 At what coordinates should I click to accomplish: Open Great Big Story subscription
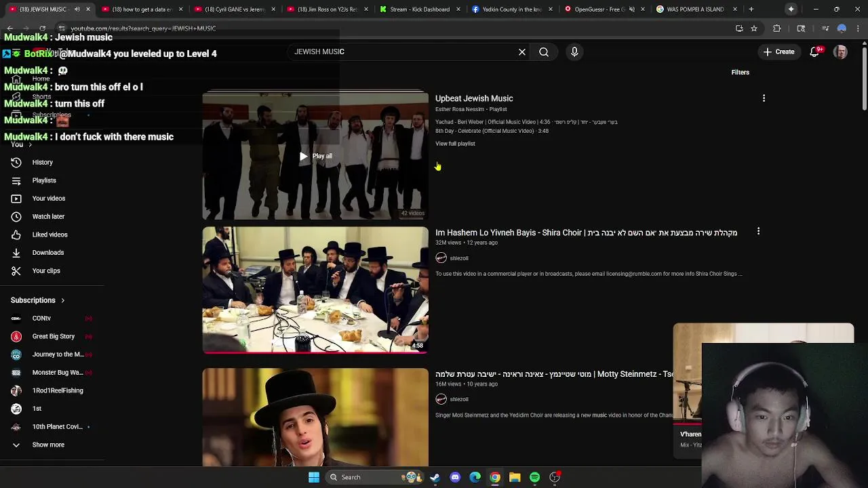[x=53, y=336]
